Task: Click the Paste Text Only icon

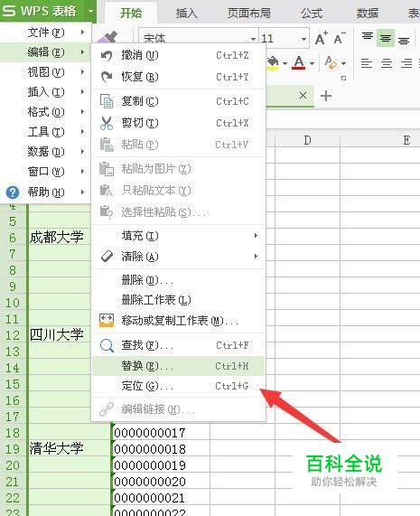Action: point(107,191)
